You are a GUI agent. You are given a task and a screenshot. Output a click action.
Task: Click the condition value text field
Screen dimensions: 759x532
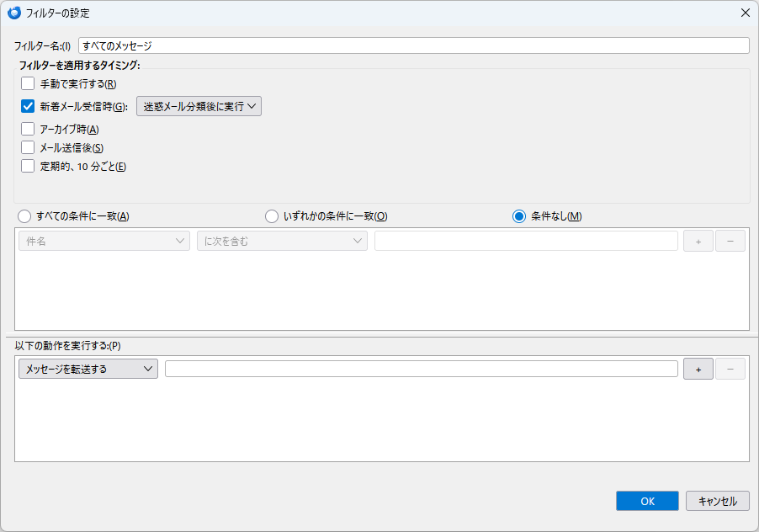pyautogui.click(x=526, y=242)
